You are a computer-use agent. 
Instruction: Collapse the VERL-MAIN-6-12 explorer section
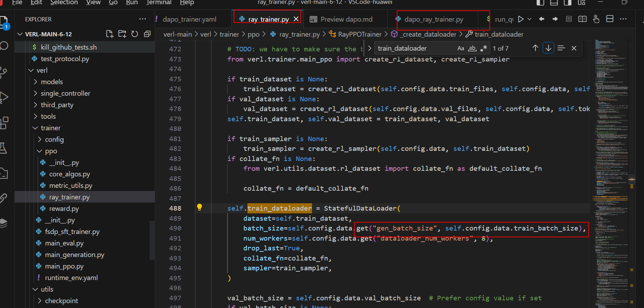(20, 34)
